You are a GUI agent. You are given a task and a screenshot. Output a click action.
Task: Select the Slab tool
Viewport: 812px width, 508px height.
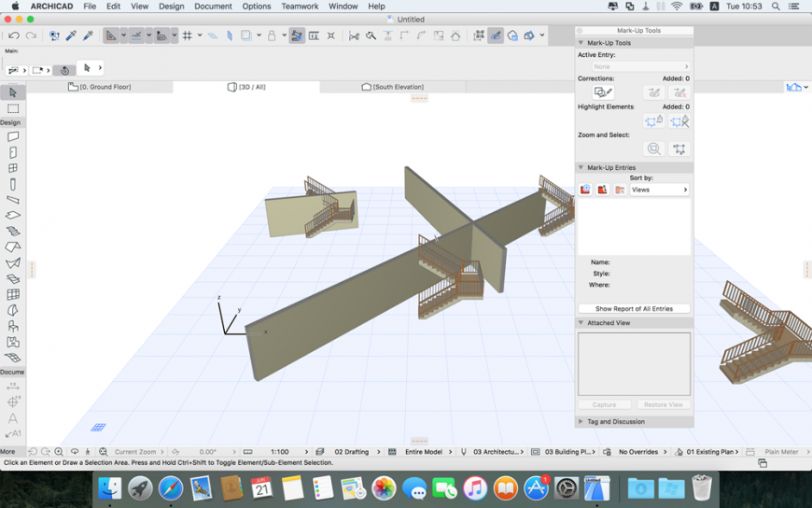tap(13, 215)
